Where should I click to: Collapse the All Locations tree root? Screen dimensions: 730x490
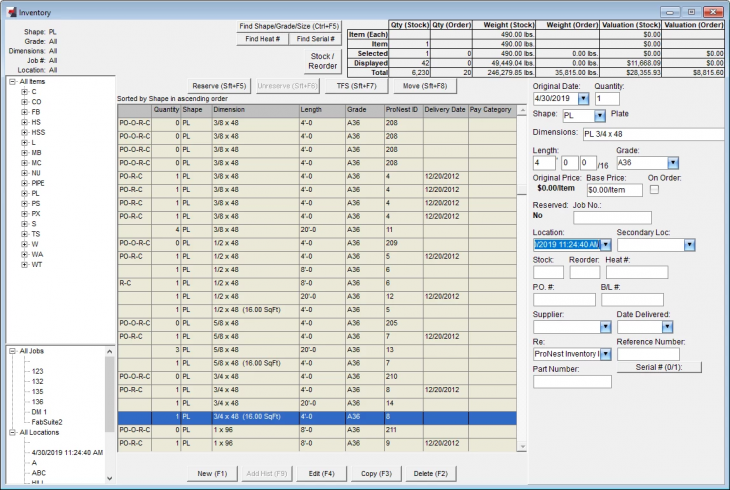[12, 433]
